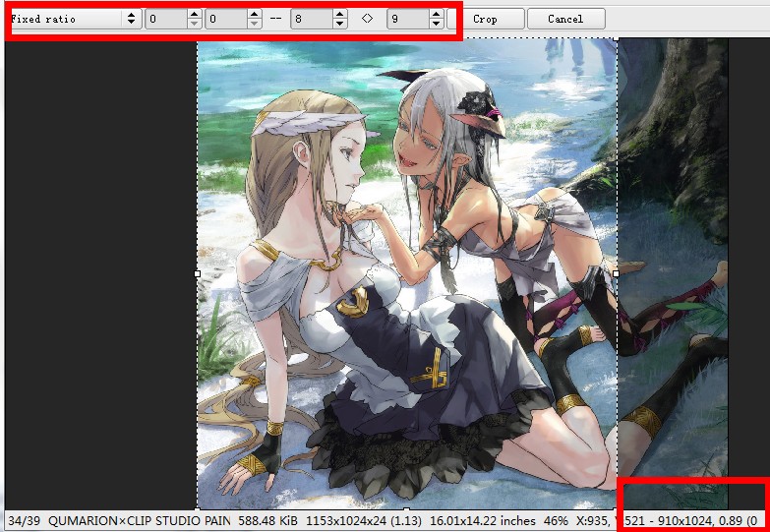The width and height of the screenshot is (770, 532).
Task: Decrease the ratio value 9 with down arrow
Action: pyautogui.click(x=436, y=24)
